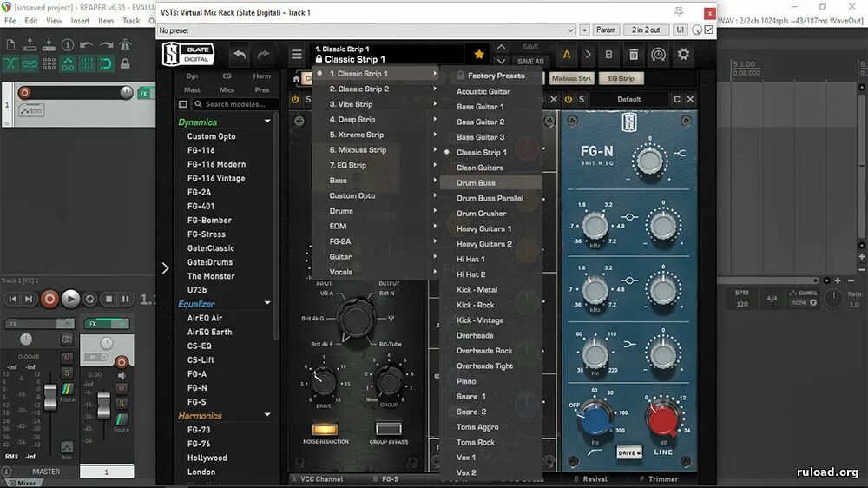Go to project start in transport
The width and height of the screenshot is (868, 488).
click(x=12, y=299)
